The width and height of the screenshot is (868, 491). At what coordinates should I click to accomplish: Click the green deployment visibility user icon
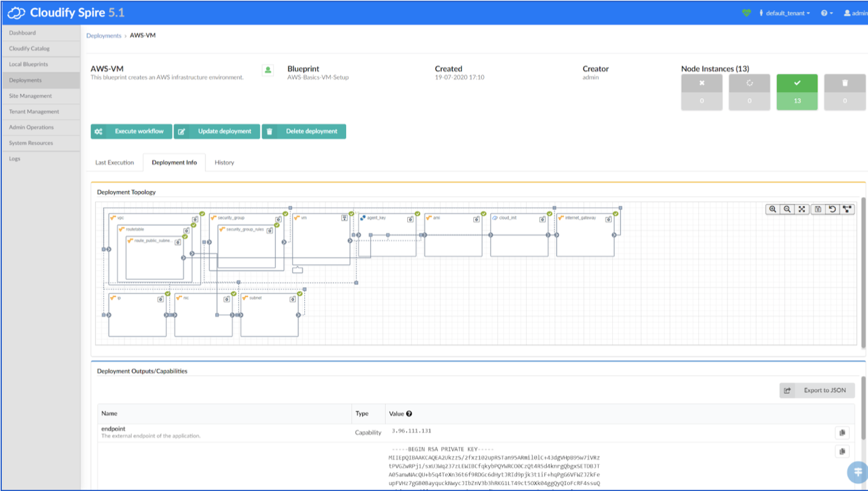click(267, 70)
